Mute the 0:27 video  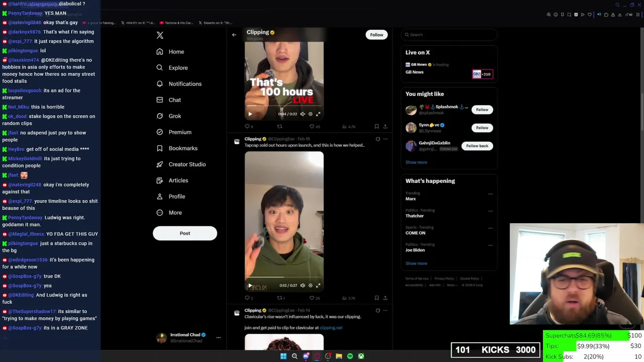[302, 286]
